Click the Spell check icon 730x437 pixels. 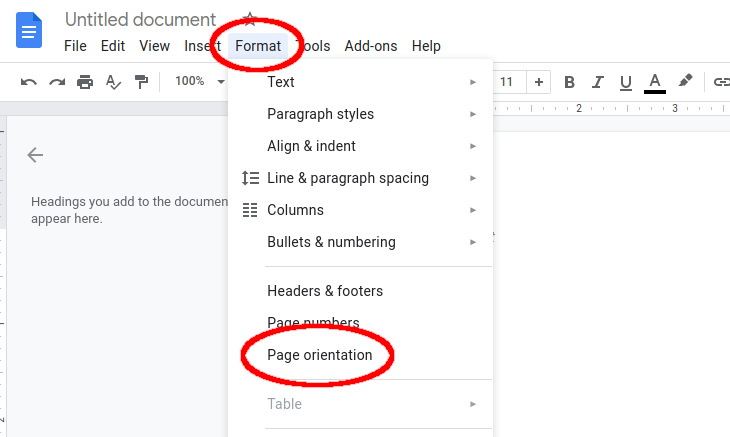113,82
